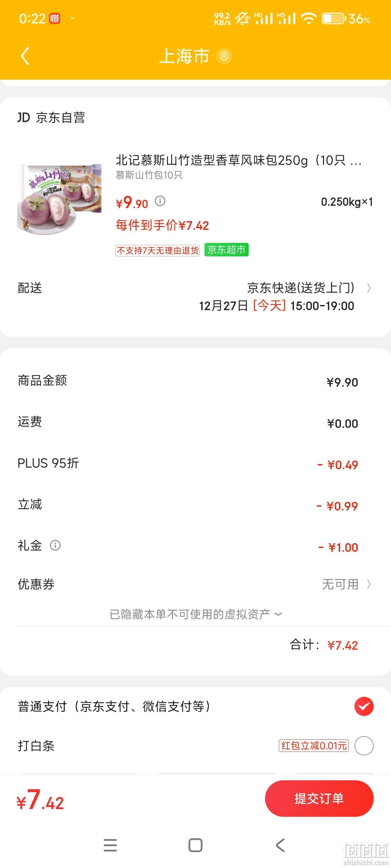The height and width of the screenshot is (868, 391).
Task: Submit order with 提交订单 button
Action: pyautogui.click(x=319, y=799)
